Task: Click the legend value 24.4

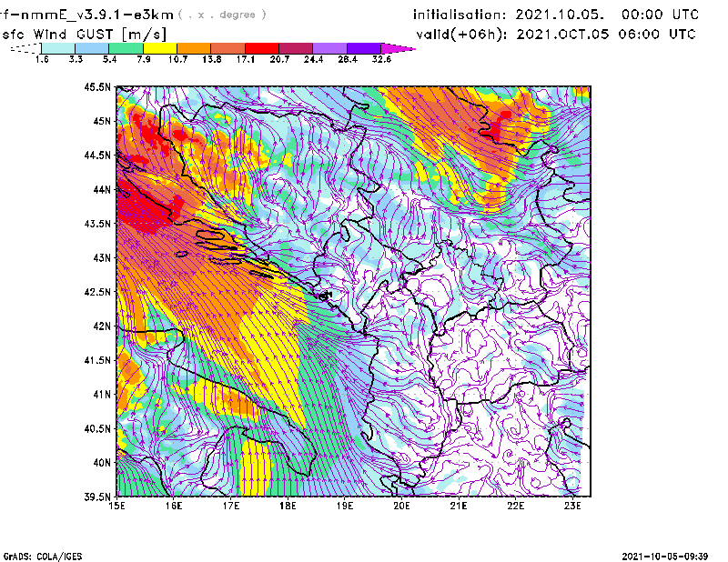Action: 313,59
